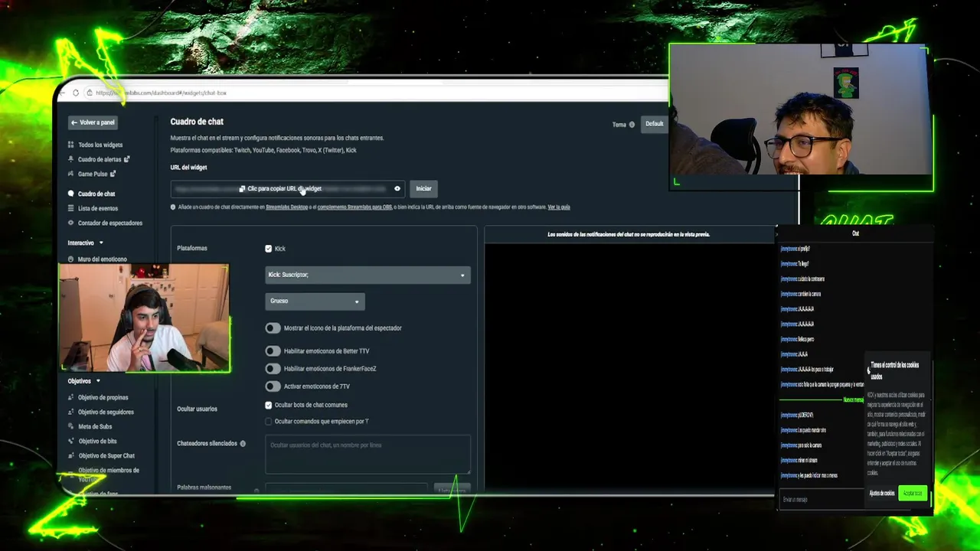Click the info icon beside Chateadores silenciados
The width and height of the screenshot is (980, 551).
pyautogui.click(x=243, y=443)
